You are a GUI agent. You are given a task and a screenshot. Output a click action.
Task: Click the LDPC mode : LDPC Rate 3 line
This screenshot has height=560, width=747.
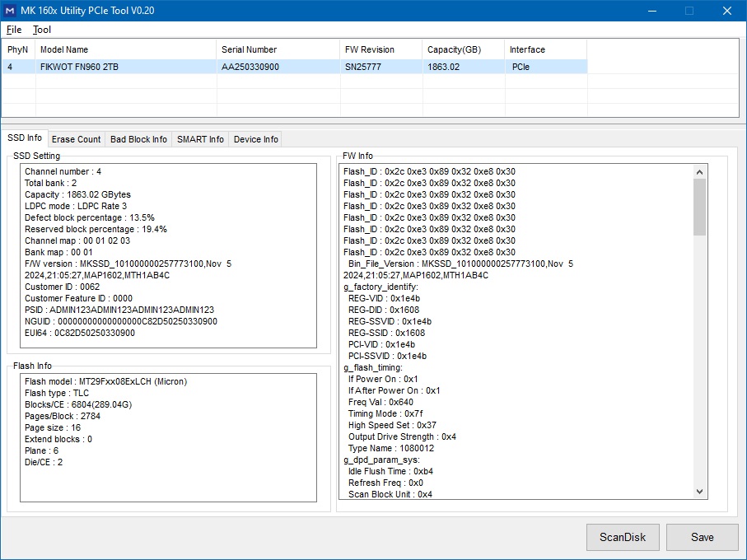click(x=76, y=206)
